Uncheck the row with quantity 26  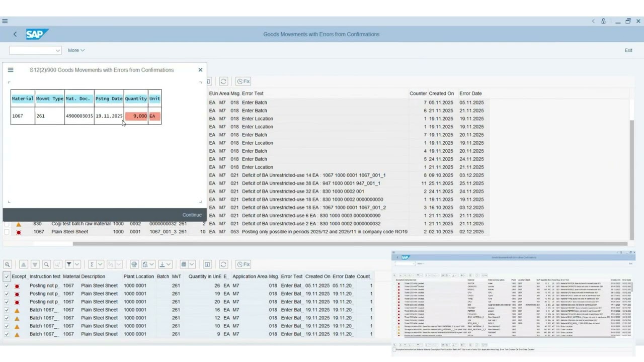click(7, 286)
